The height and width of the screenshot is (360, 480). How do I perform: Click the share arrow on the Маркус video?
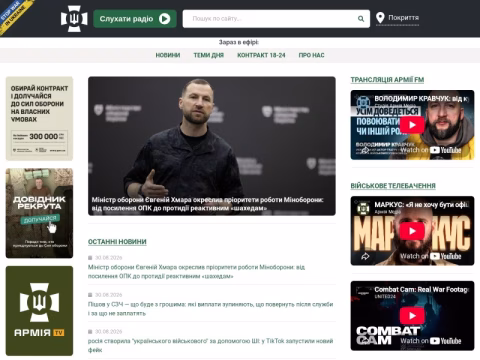365,256
